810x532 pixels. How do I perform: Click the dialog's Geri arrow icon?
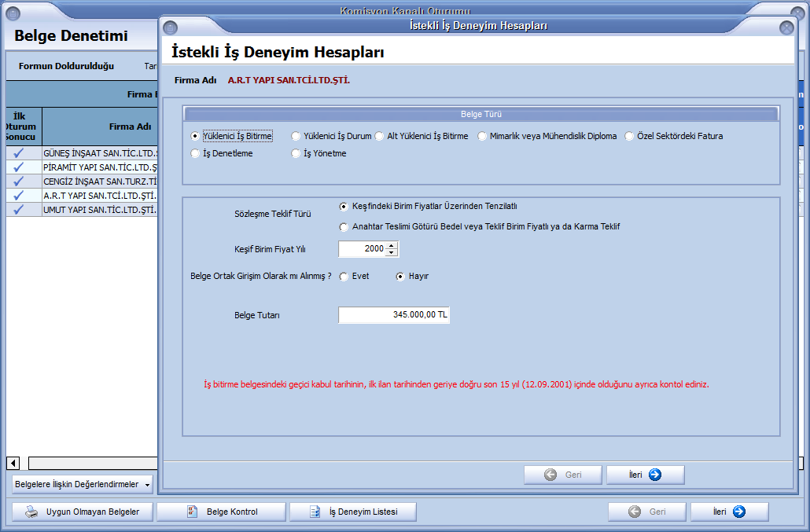[550, 475]
